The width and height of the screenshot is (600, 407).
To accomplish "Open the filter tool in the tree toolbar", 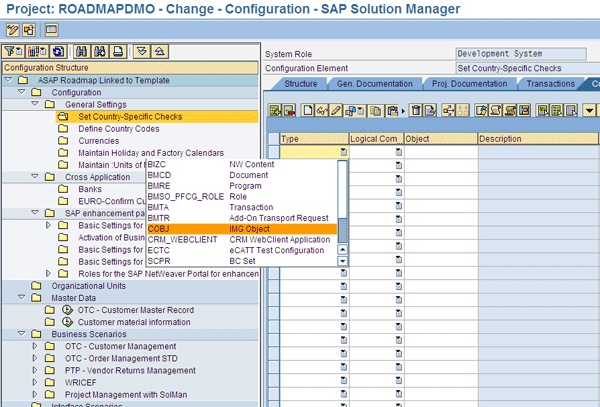I will pos(13,51).
